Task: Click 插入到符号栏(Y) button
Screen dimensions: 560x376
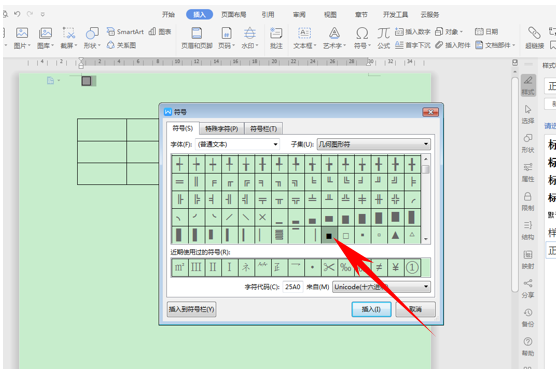Action: click(x=191, y=309)
